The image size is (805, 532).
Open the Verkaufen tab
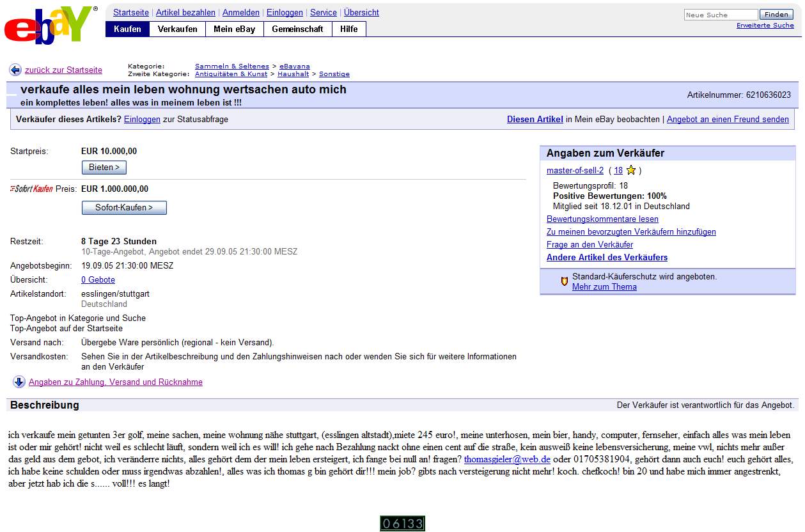177,29
